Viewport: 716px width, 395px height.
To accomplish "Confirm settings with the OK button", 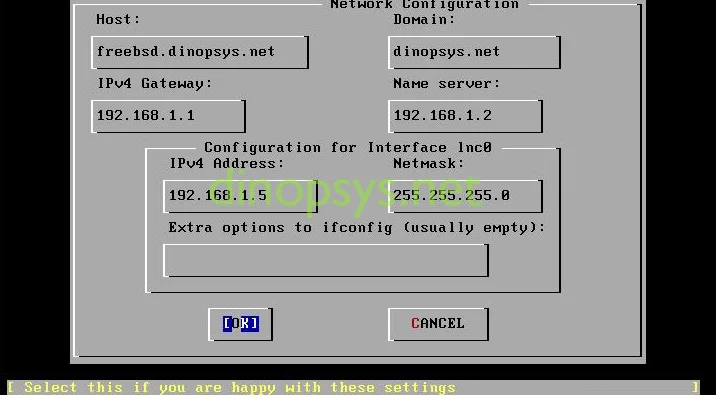I will (241, 324).
